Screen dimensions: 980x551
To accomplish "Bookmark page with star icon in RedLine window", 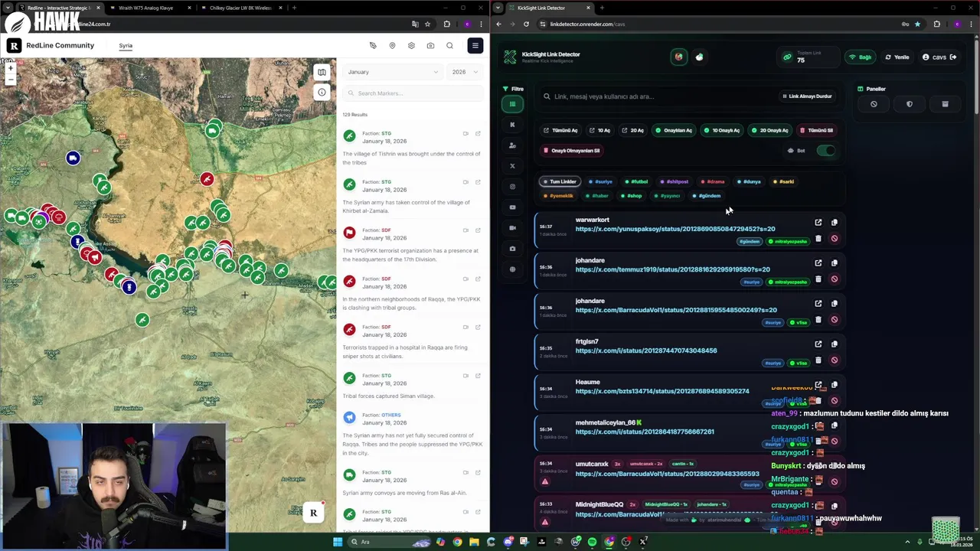I will 427,24.
